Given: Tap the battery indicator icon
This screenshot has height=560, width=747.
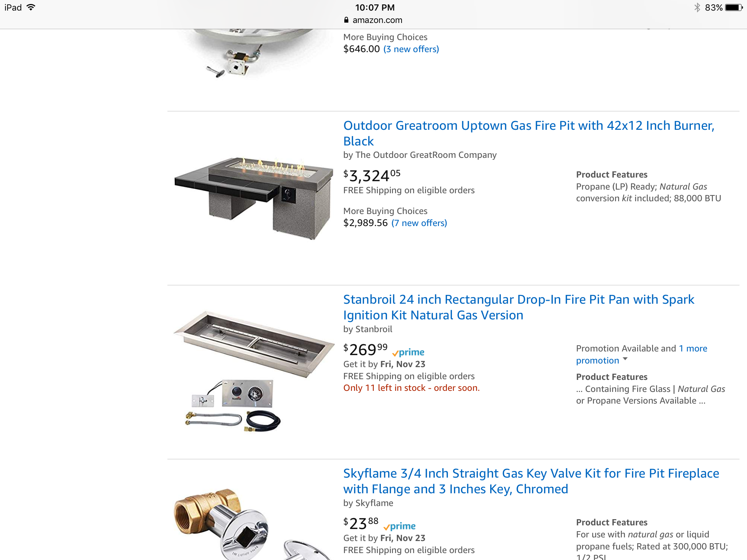Looking at the screenshot, I should (734, 7).
